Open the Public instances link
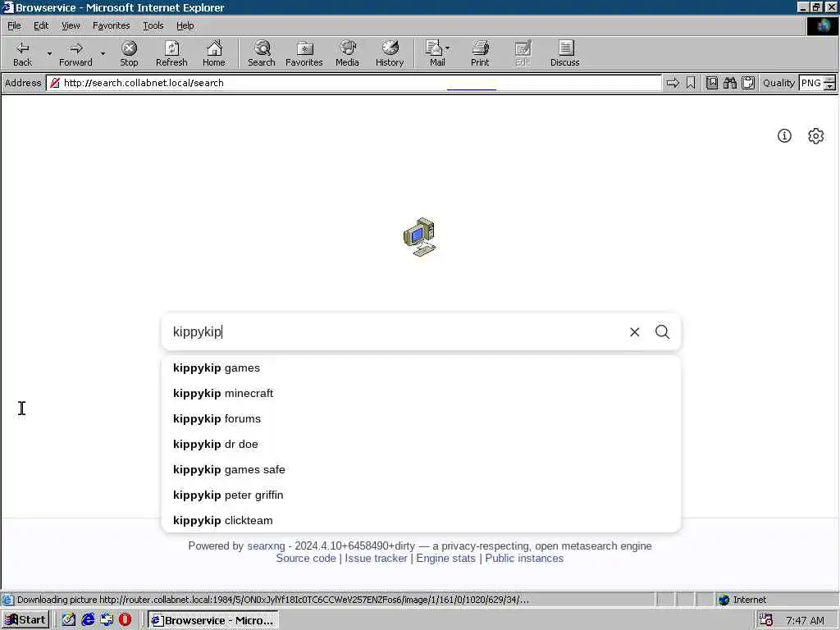Screen dimensions: 840x630 pos(524,558)
